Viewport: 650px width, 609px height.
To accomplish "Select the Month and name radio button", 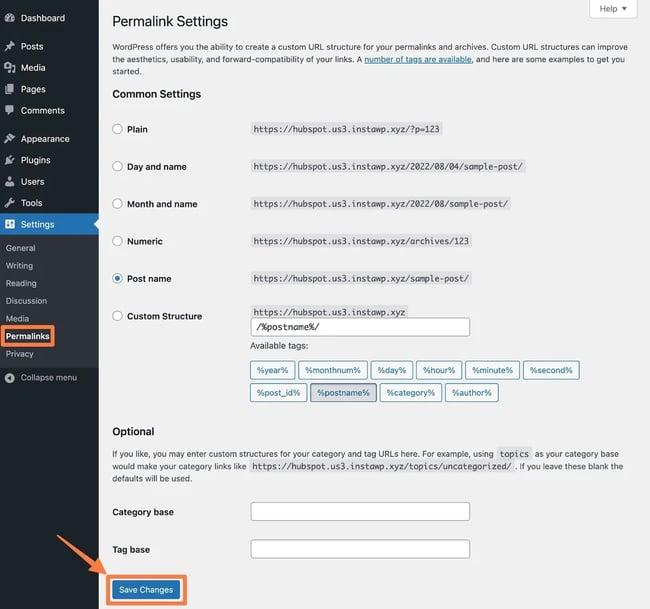I will 117,204.
